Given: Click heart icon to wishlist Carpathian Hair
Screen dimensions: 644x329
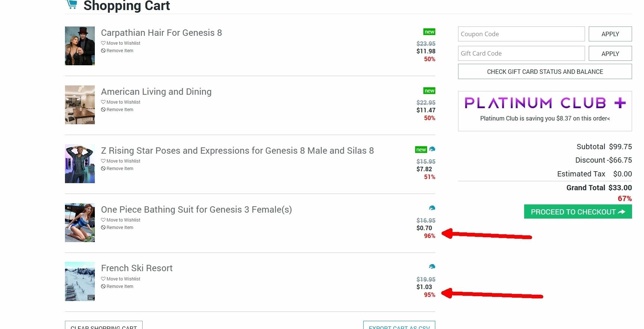Looking at the screenshot, I should [x=103, y=43].
